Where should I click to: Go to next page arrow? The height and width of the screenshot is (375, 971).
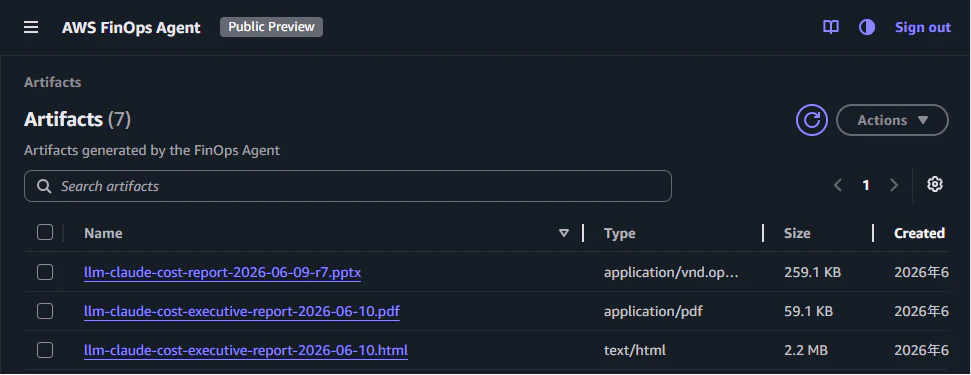tap(894, 185)
